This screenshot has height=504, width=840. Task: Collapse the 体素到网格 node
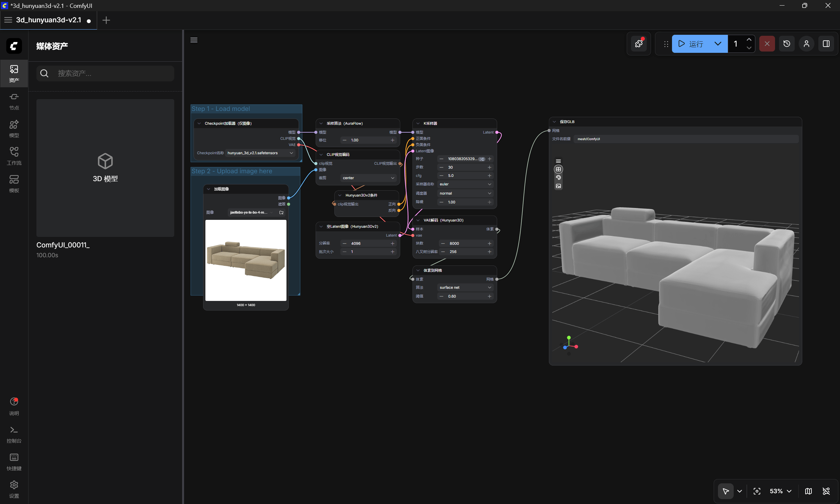click(418, 270)
